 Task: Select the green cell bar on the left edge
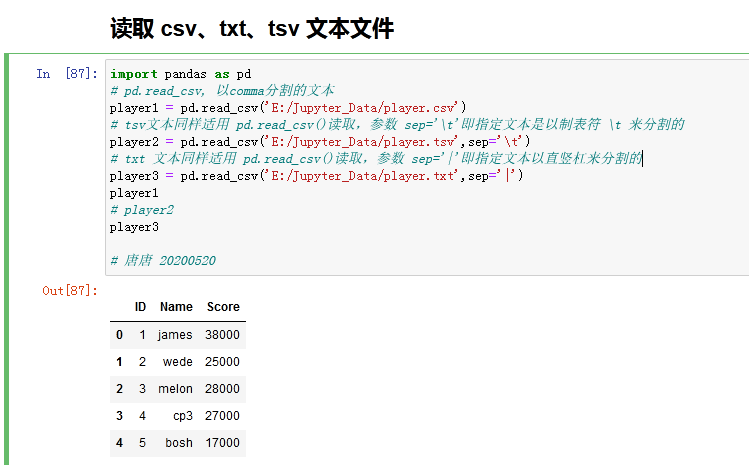tap(6, 259)
